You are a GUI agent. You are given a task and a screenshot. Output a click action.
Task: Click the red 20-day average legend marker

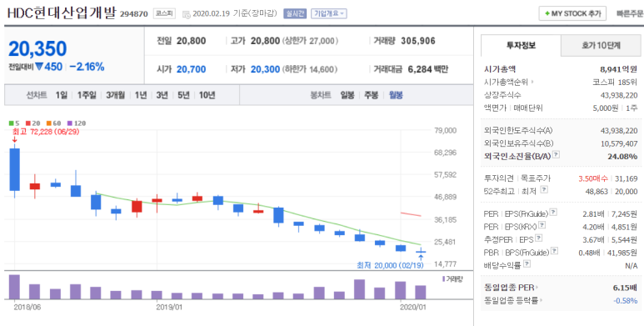point(27,123)
